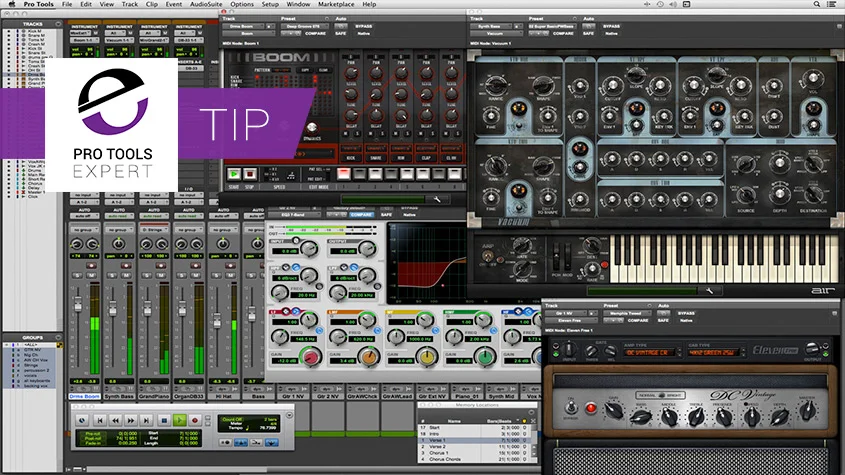This screenshot has width=845, height=475.
Task: Open the Eleven Free CAB TYPE selector
Action: (713, 353)
